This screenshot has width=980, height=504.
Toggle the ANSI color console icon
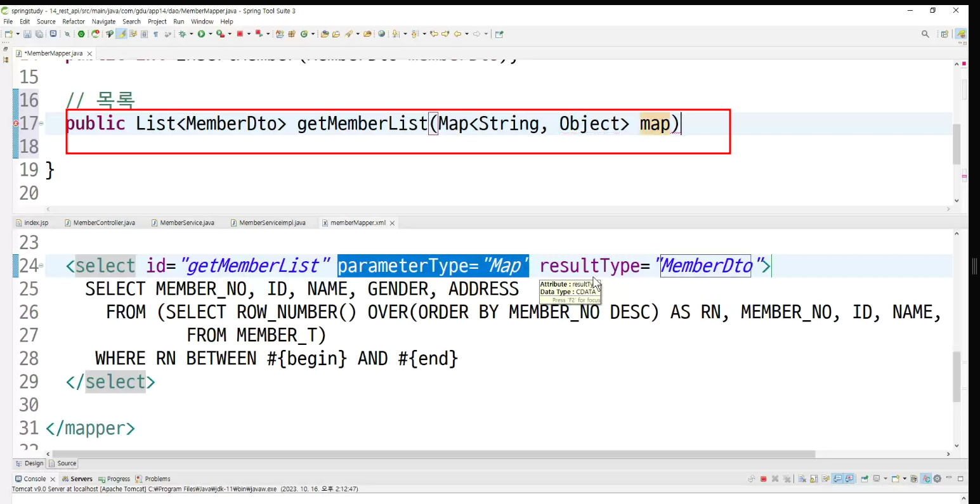[926, 479]
